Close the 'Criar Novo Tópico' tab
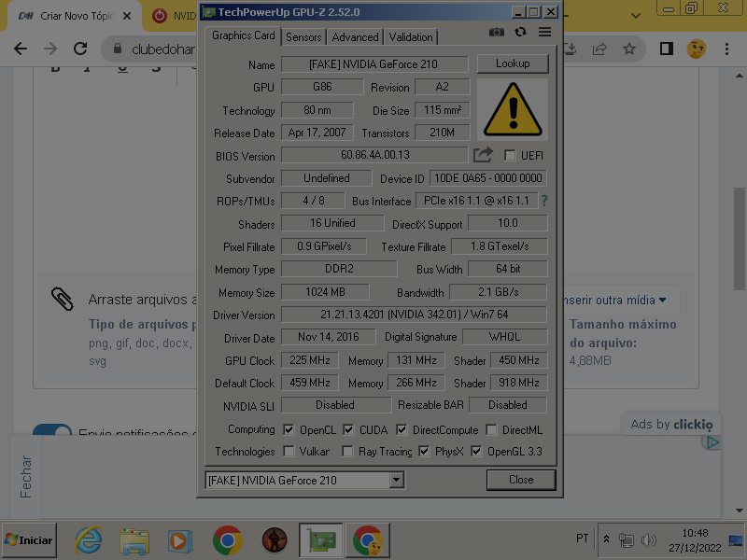Viewport: 747px width, 560px height. click(x=127, y=16)
